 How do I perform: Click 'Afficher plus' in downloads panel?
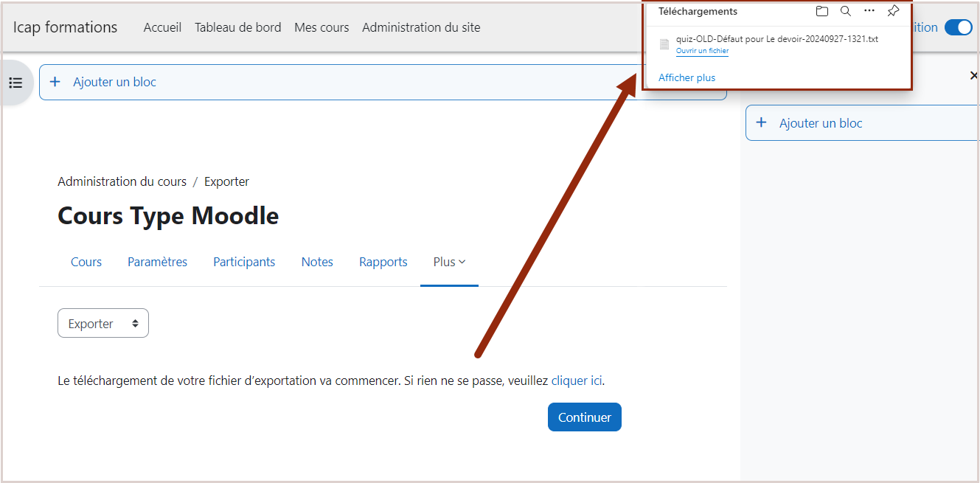tap(687, 77)
